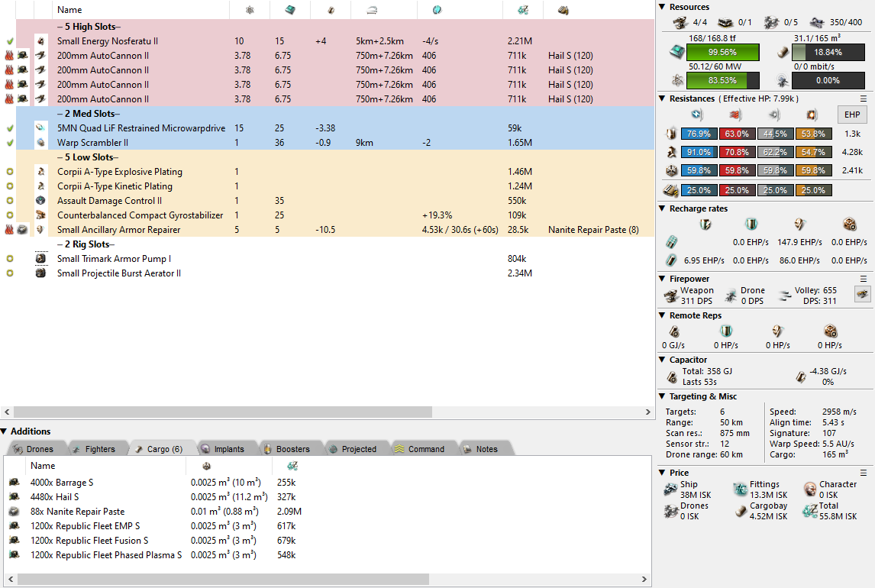Screen dimensions: 875x588
Task: Click the price column header icon in fitting list
Action: click(x=522, y=10)
